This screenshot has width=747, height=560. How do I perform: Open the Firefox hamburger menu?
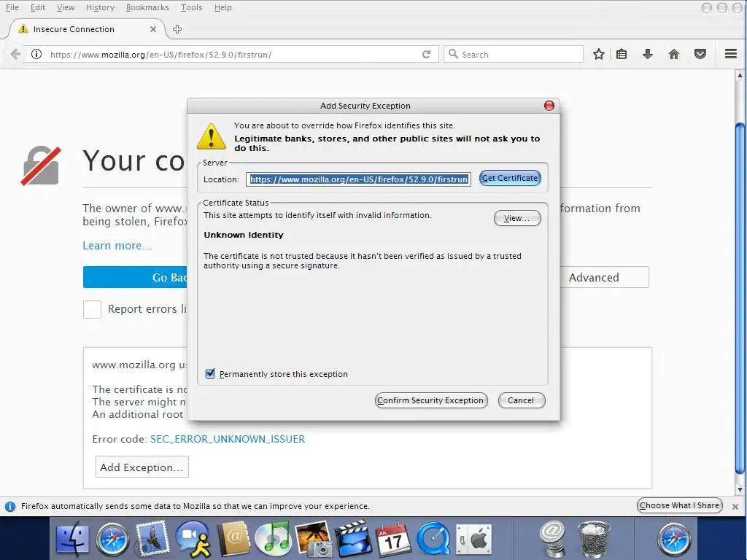tap(731, 54)
